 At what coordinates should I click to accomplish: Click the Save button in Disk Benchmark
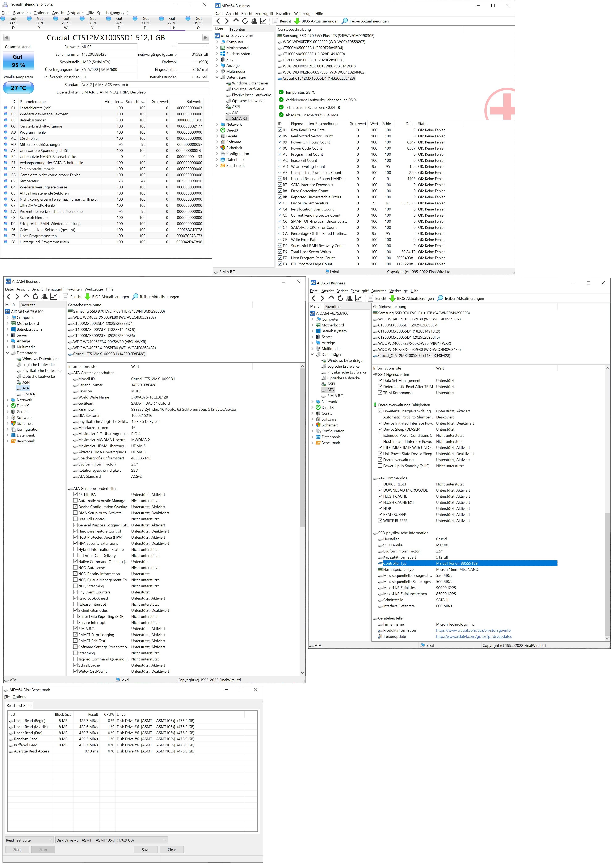tap(146, 850)
